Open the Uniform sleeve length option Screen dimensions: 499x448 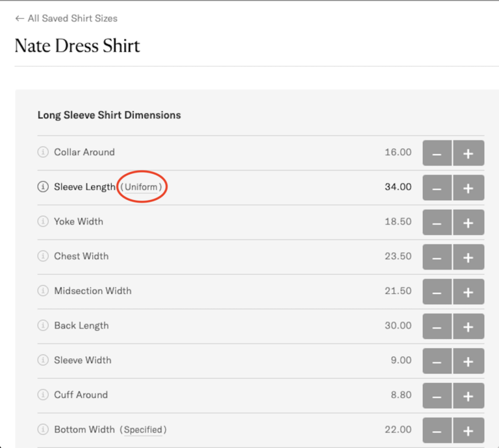142,187
